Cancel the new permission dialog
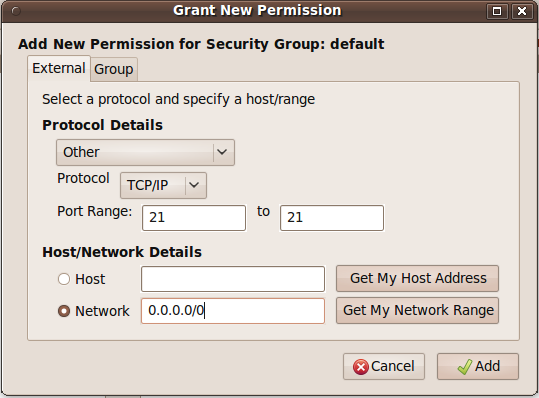 pos(384,366)
